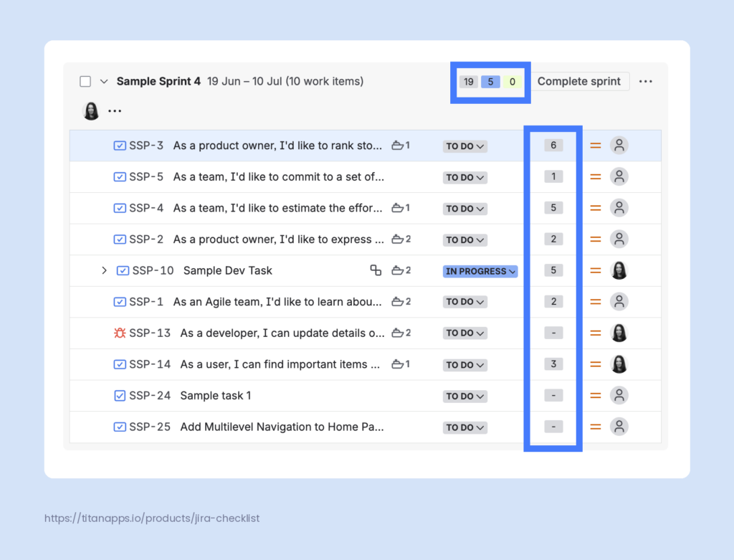Open the SSP-14 status TO DO dropdown
734x560 pixels.
[x=464, y=365]
